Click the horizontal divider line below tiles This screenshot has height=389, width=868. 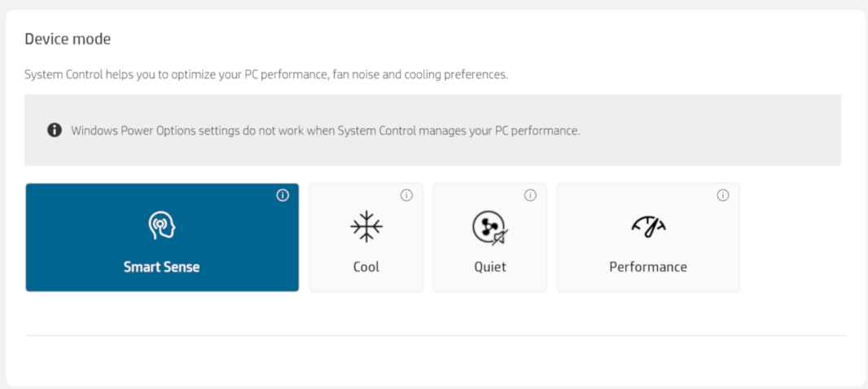pyautogui.click(x=436, y=335)
